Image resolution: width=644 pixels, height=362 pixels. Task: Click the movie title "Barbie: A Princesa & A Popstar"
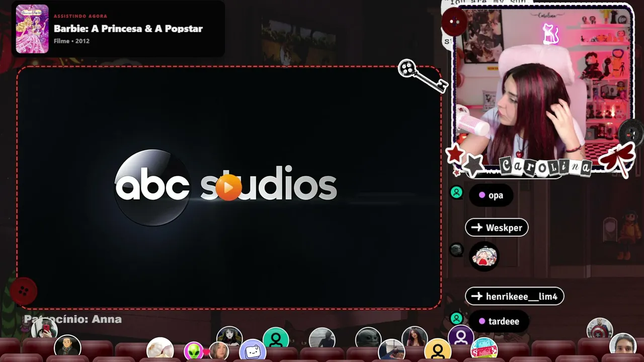128,29
